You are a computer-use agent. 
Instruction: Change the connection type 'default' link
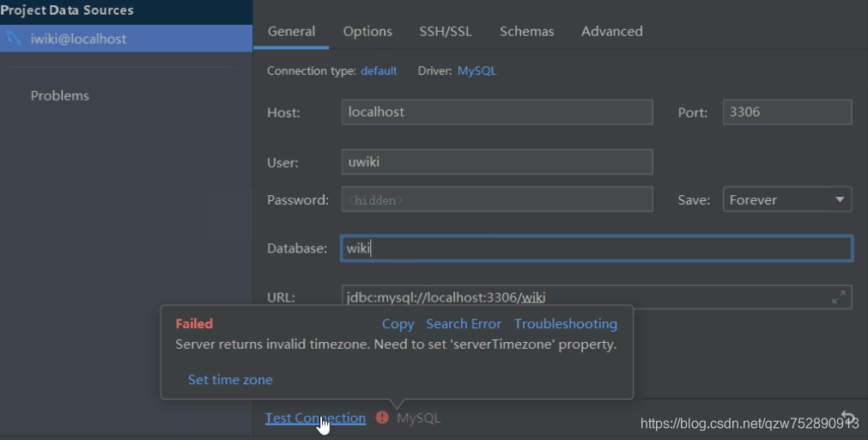point(379,71)
